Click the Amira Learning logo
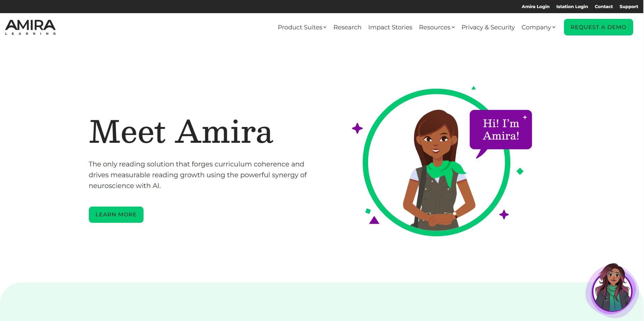Screen dimensions: 644x321 (30, 27)
